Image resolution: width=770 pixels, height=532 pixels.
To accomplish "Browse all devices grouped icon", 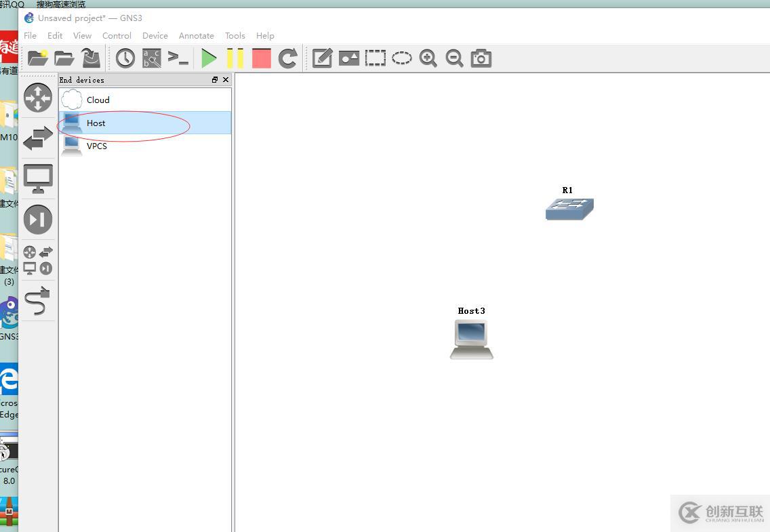I will [38, 260].
